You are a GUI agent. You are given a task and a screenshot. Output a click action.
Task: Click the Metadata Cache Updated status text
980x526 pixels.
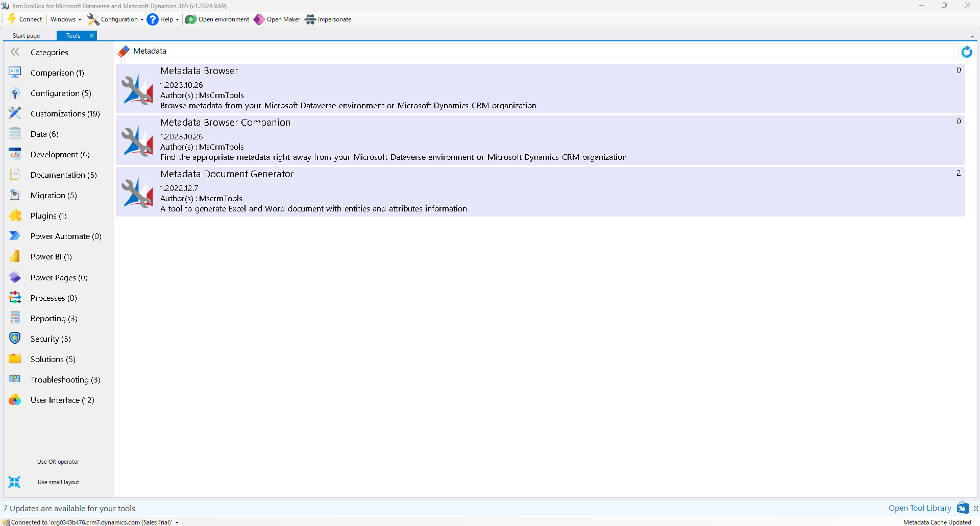point(937,522)
